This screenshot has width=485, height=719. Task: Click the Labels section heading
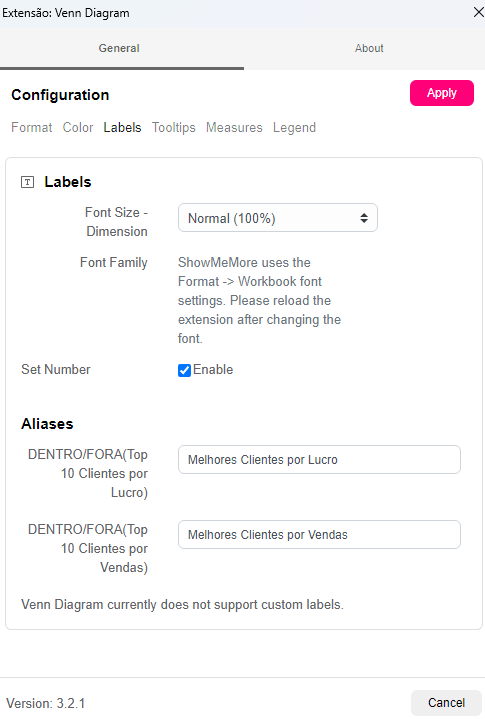click(68, 182)
